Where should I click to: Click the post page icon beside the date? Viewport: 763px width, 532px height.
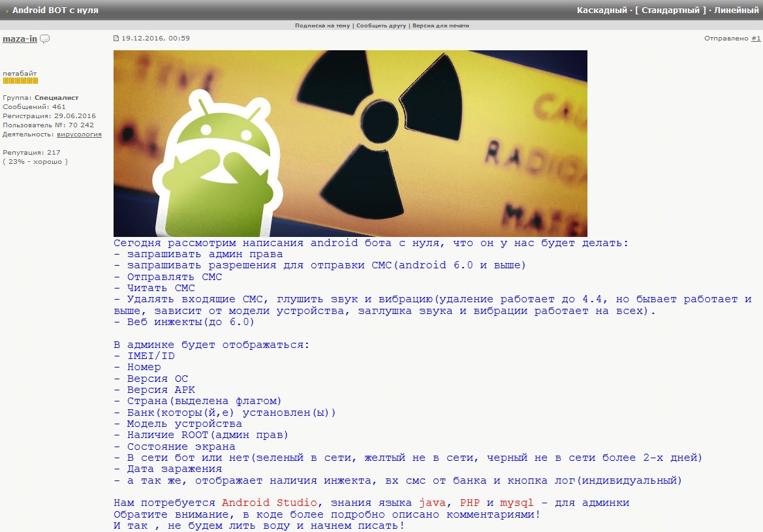pos(116,39)
